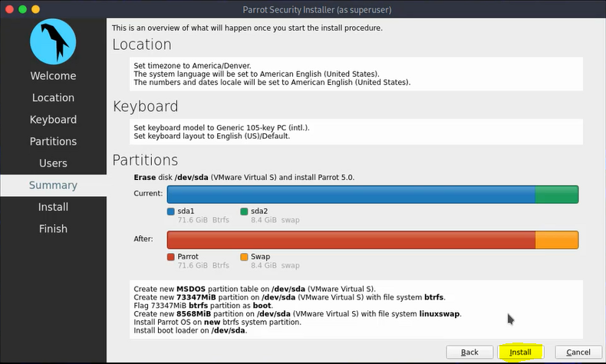Click the 'Erase disk /dev/sda' line
Screen dimensions: 606x364
click(244, 178)
